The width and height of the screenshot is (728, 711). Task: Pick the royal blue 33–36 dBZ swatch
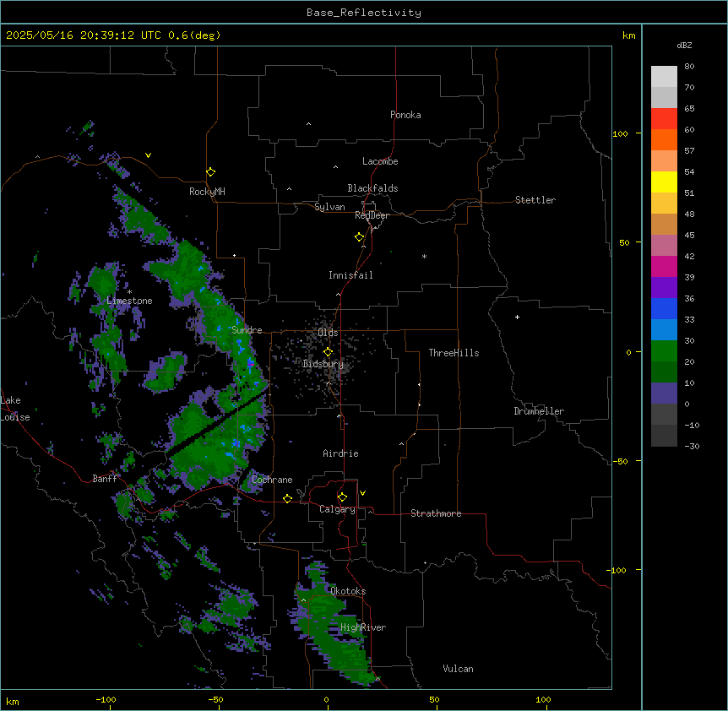(664, 308)
